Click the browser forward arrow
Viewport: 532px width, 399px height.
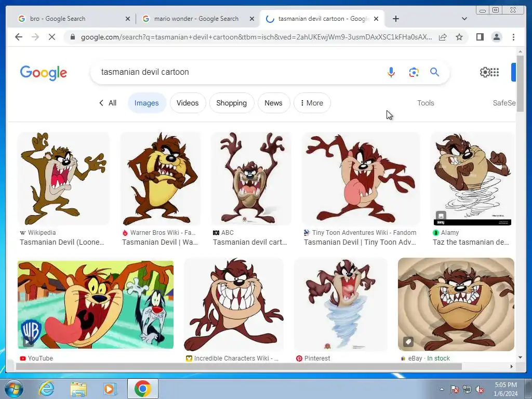pos(35,37)
